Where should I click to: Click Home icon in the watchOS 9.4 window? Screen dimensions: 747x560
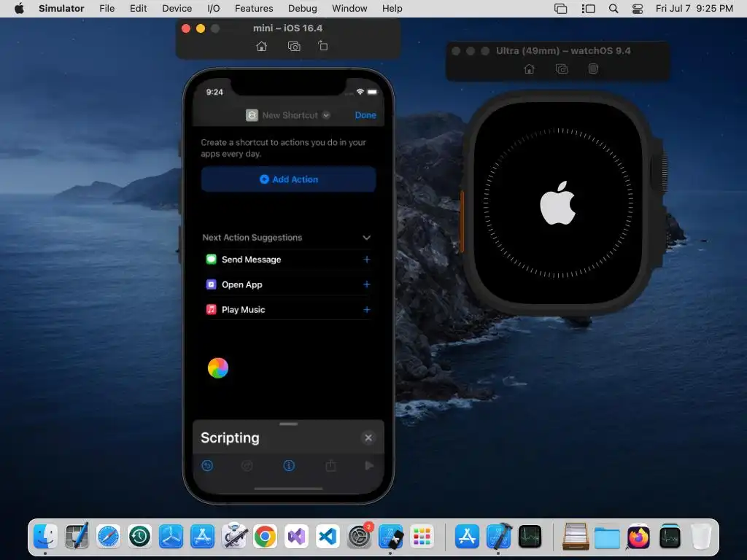click(530, 69)
